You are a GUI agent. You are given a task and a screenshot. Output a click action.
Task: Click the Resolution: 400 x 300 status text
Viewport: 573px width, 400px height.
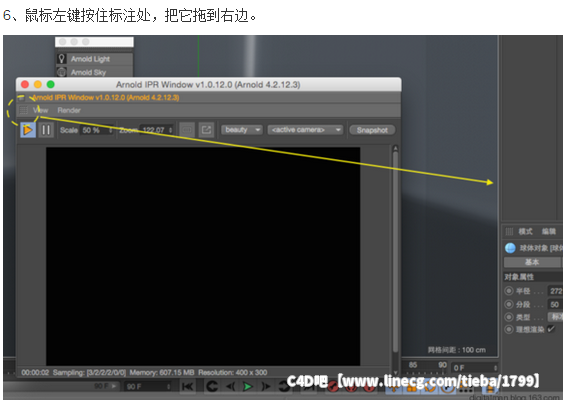(x=232, y=372)
